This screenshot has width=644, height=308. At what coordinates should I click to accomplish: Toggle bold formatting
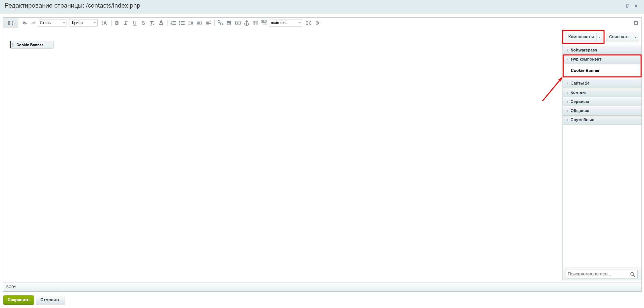pos(117,23)
